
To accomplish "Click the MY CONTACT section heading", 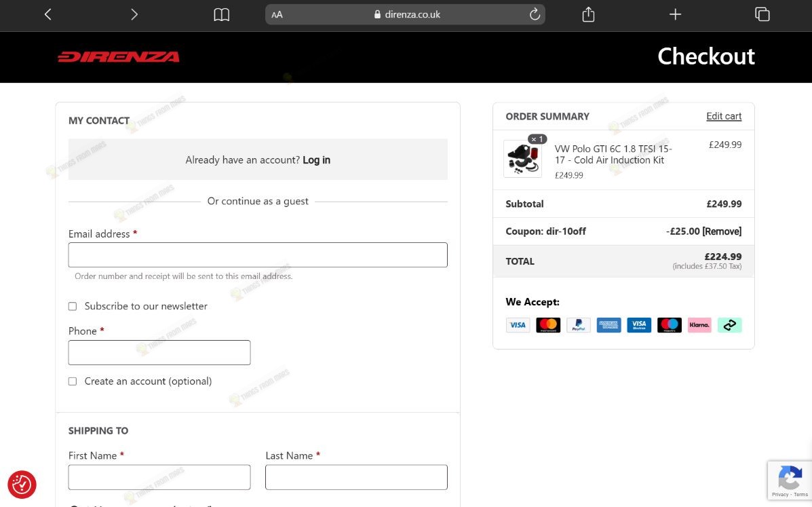I will pyautogui.click(x=99, y=121).
